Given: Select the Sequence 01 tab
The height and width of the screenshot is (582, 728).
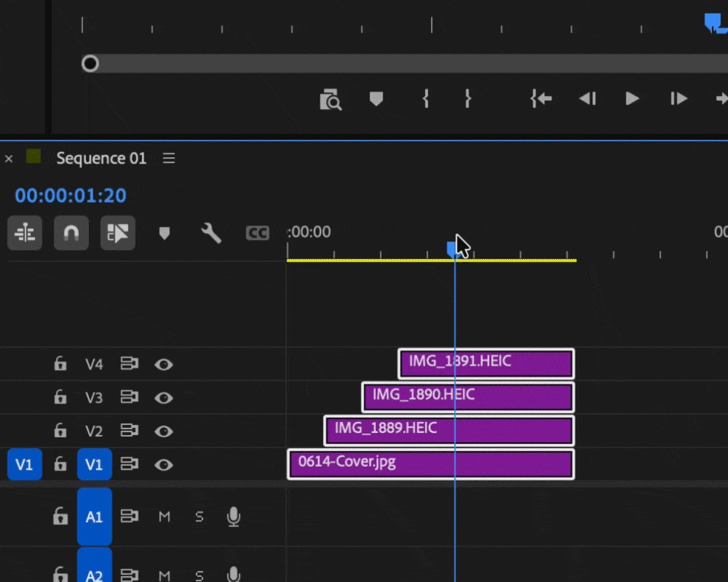Looking at the screenshot, I should [101, 159].
